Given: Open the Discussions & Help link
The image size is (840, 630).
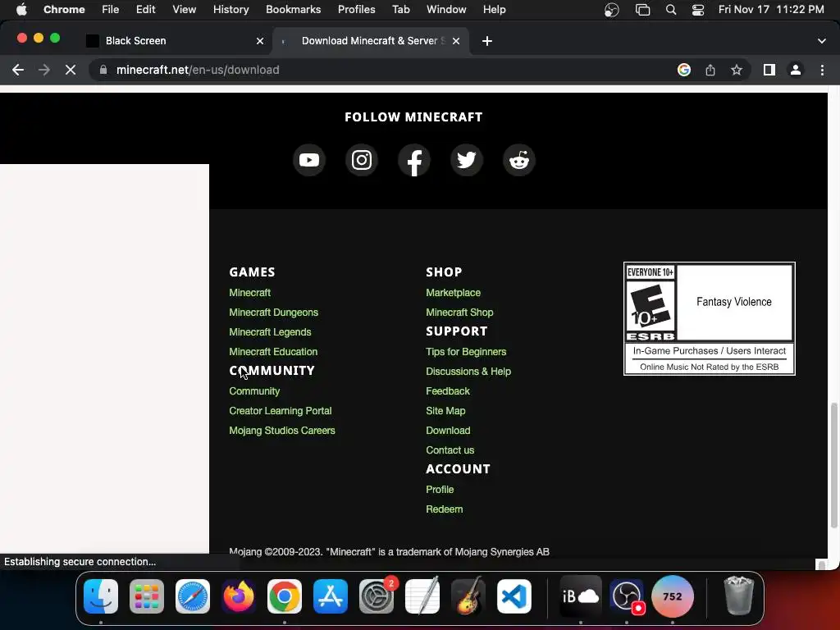Looking at the screenshot, I should click(468, 372).
